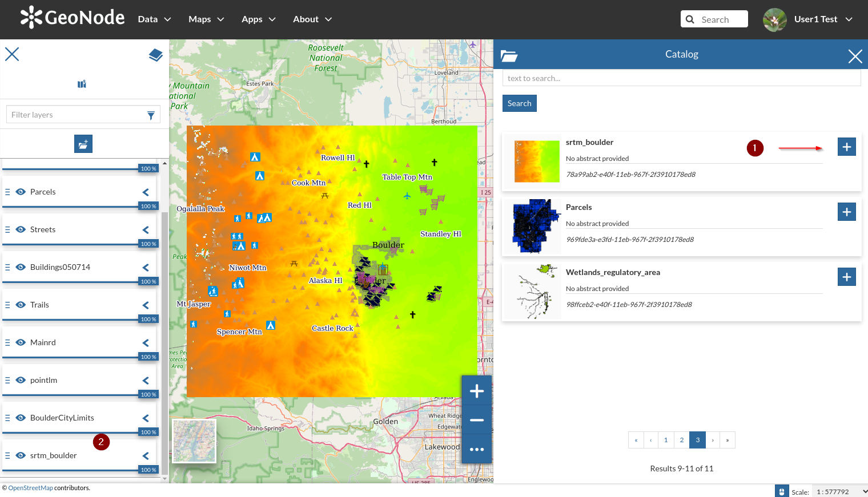The width and height of the screenshot is (868, 497).
Task: Hide the Buildings050714 layer
Action: point(21,267)
